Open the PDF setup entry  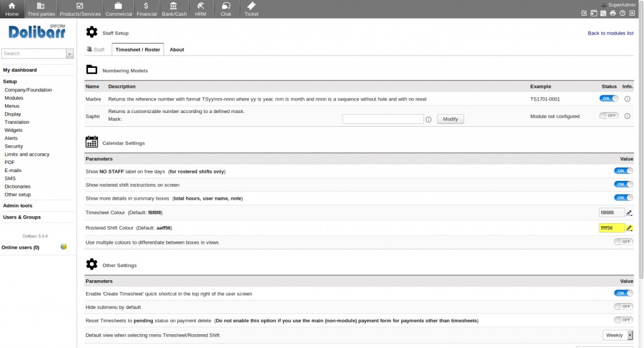9,163
